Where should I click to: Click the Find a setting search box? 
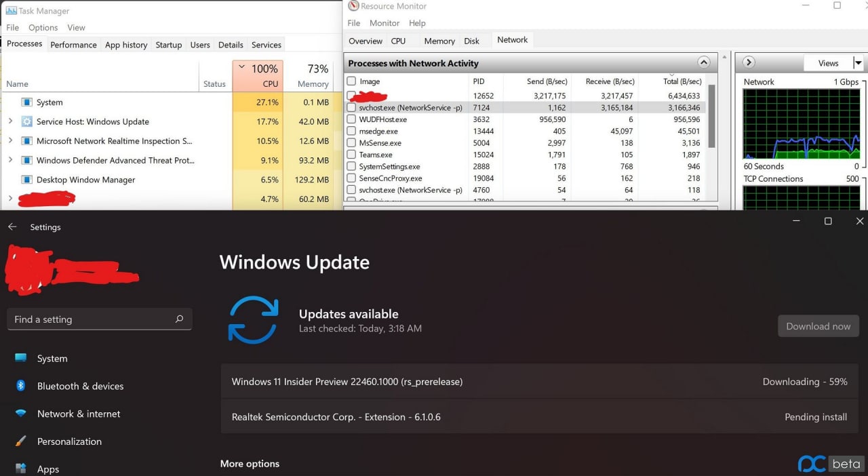coord(100,319)
